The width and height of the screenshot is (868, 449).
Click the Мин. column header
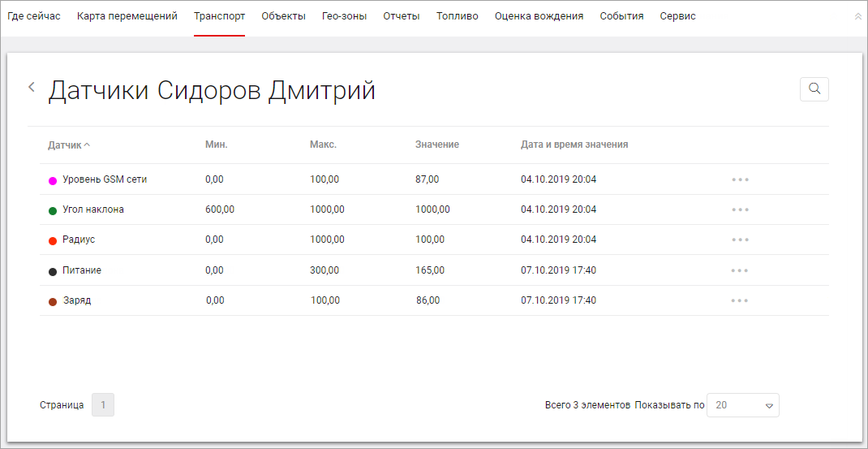(217, 145)
